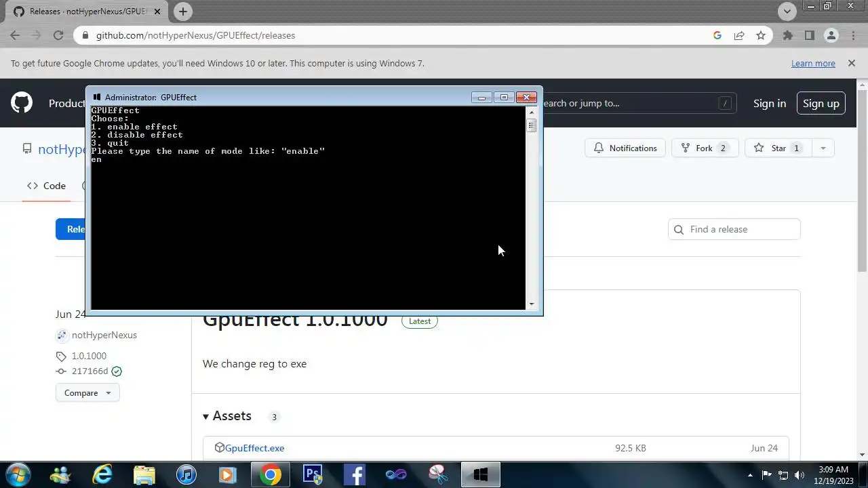Open the taskbar clock and date
Screen dimensions: 868x488
833,475
